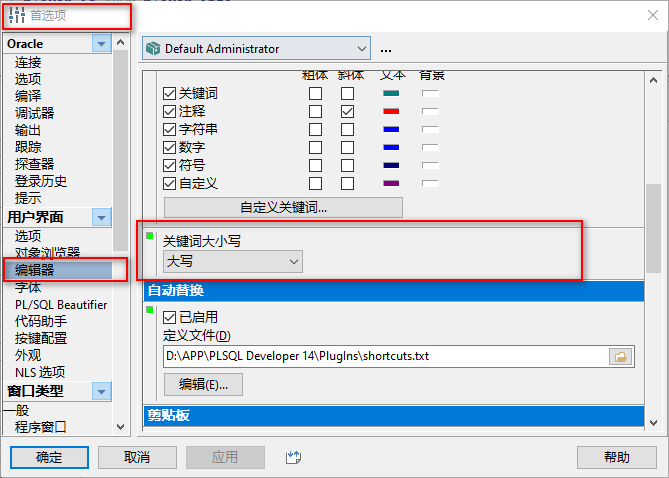
Task: Set background color swatch for 数字
Action: pos(430,147)
